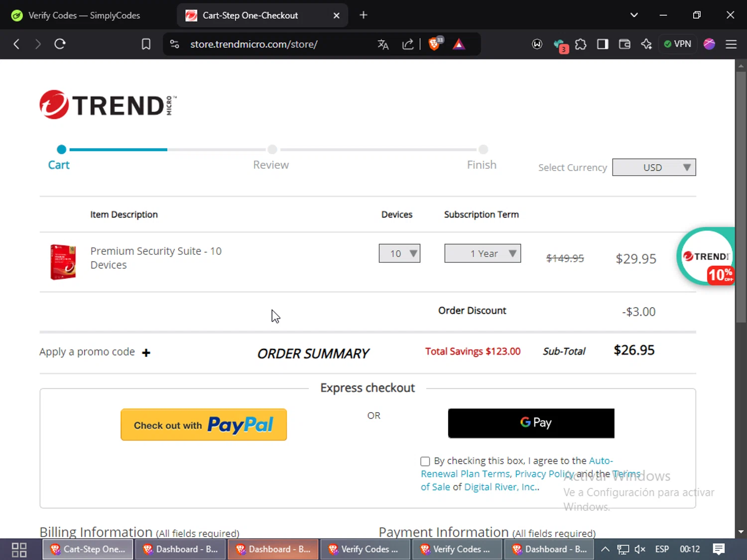Expand the tab search chevron
The width and height of the screenshot is (747, 560).
[x=634, y=15]
